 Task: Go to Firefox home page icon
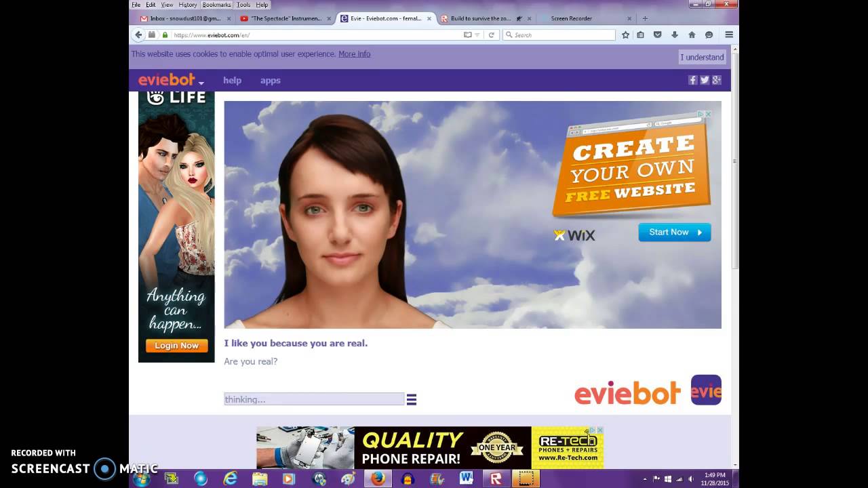692,35
